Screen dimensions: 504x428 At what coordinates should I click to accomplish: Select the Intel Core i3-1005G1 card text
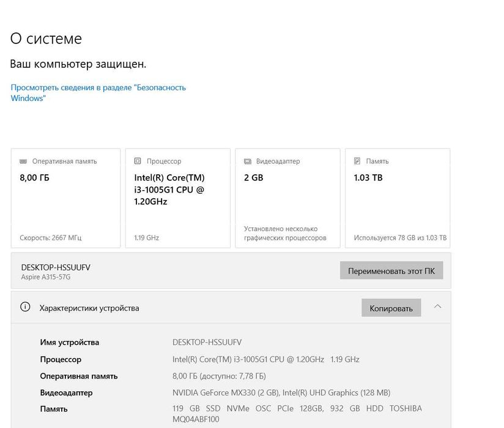coord(169,190)
